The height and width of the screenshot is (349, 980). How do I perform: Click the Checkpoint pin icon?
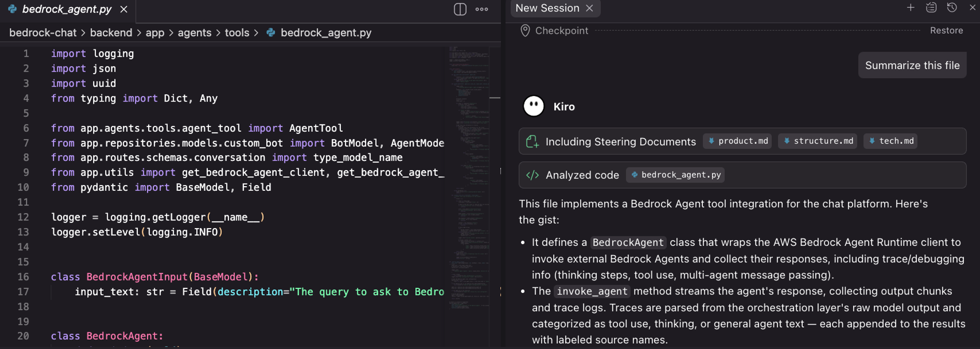[x=525, y=31]
